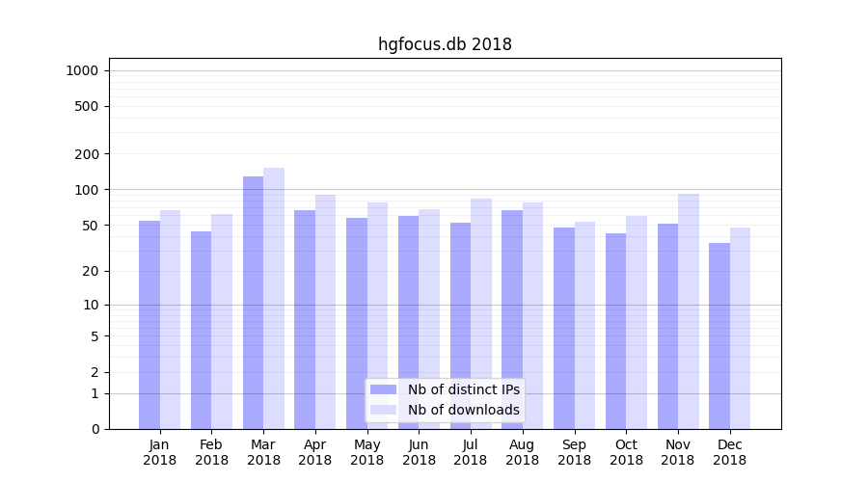
Task: Select the Nov 2018 downloads bar
Action: pos(689,310)
